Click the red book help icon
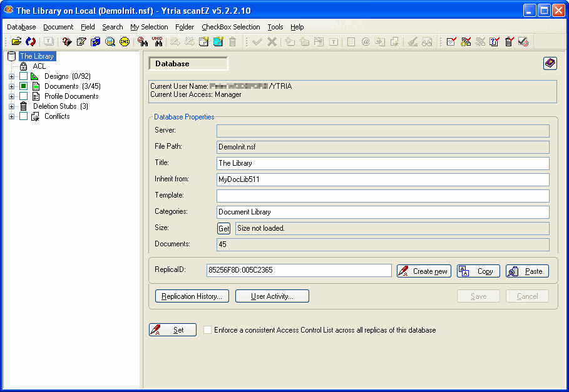The image size is (569, 392). coord(550,63)
